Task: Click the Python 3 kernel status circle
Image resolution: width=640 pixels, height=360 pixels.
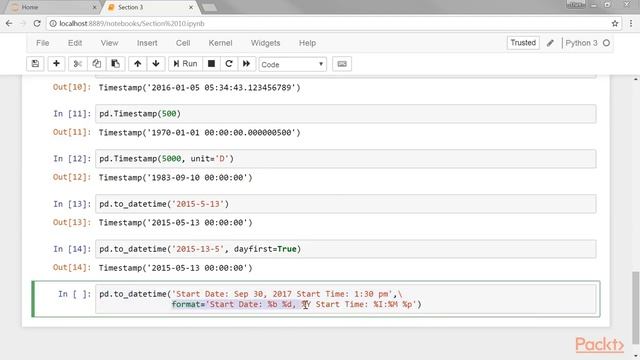Action: 606,43
